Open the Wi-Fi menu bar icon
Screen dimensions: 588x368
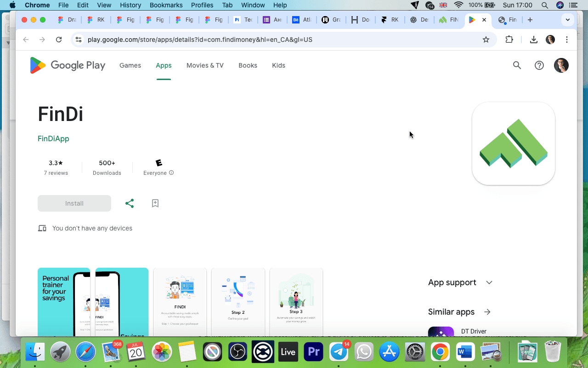tap(458, 5)
